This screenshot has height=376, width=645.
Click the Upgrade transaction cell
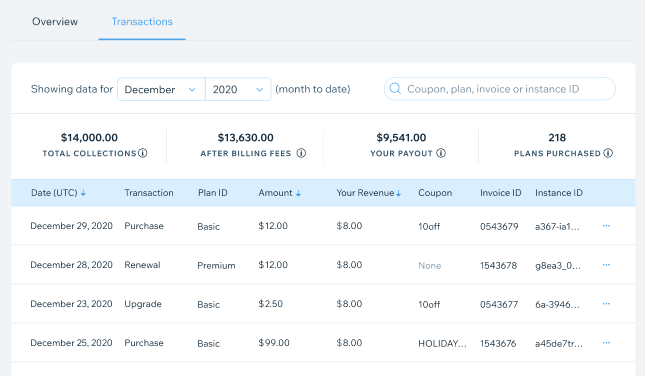(x=143, y=304)
